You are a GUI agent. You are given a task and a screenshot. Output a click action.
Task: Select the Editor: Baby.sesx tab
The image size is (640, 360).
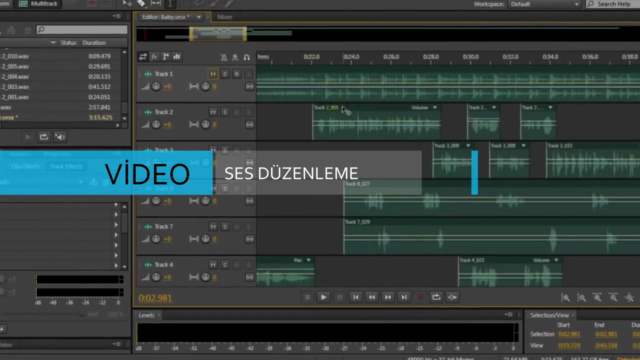point(166,17)
